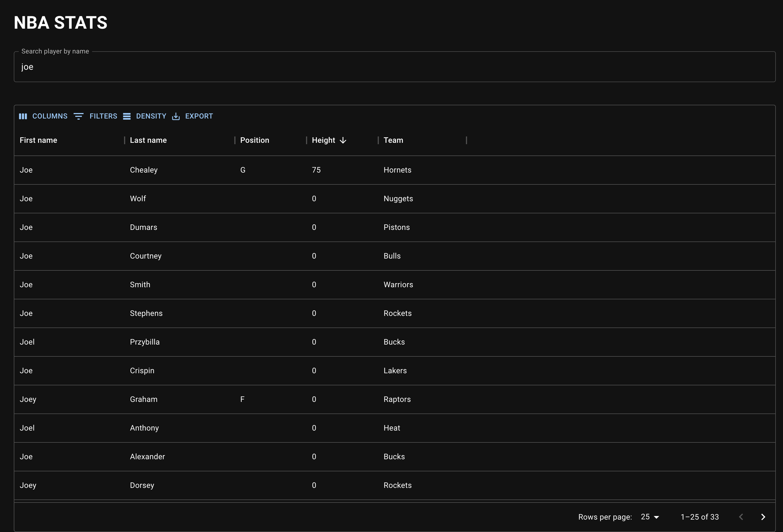Sort by the Position column header
The width and height of the screenshot is (783, 532).
point(254,140)
